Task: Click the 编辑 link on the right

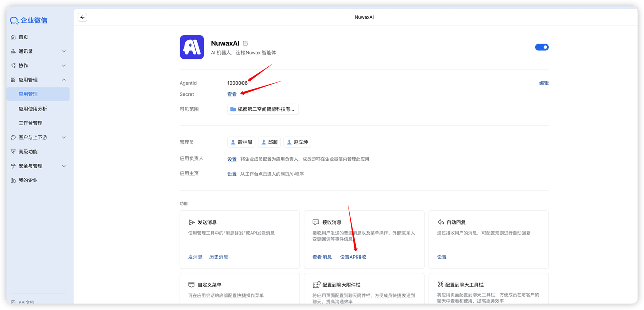Action: point(544,83)
